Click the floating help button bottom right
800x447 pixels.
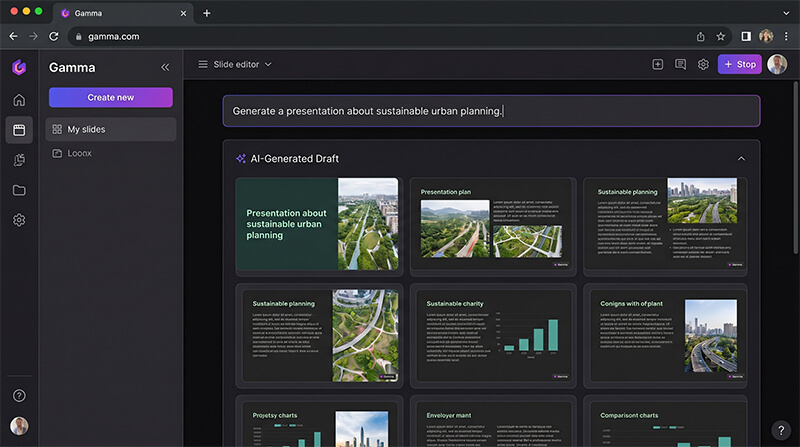(781, 430)
